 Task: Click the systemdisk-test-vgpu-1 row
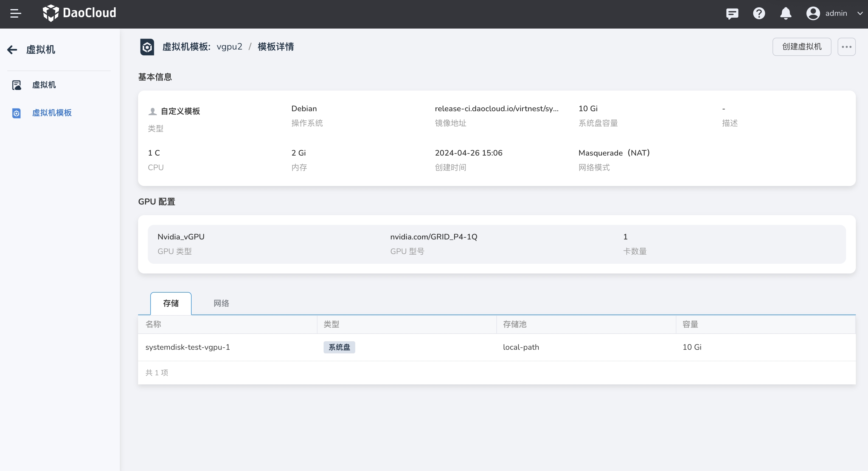click(188, 347)
